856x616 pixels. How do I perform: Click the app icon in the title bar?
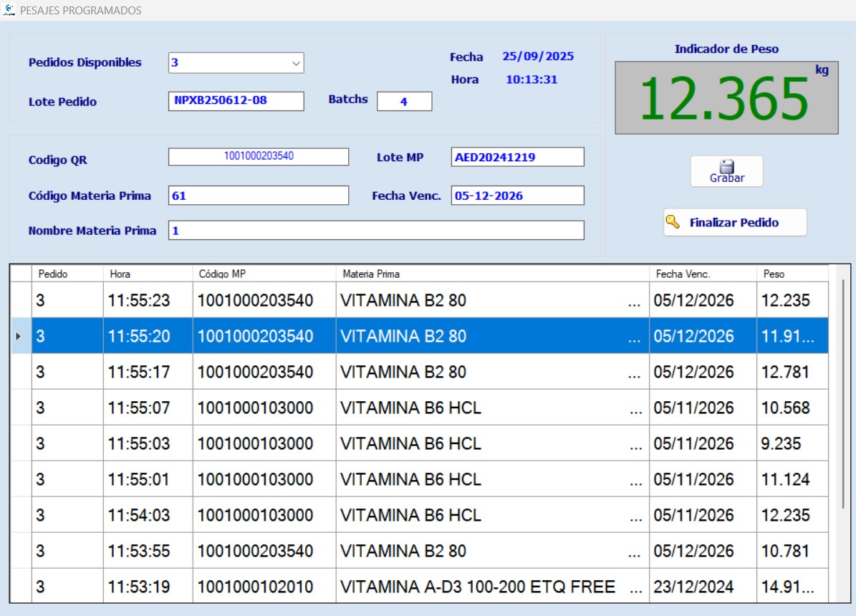coord(9,10)
